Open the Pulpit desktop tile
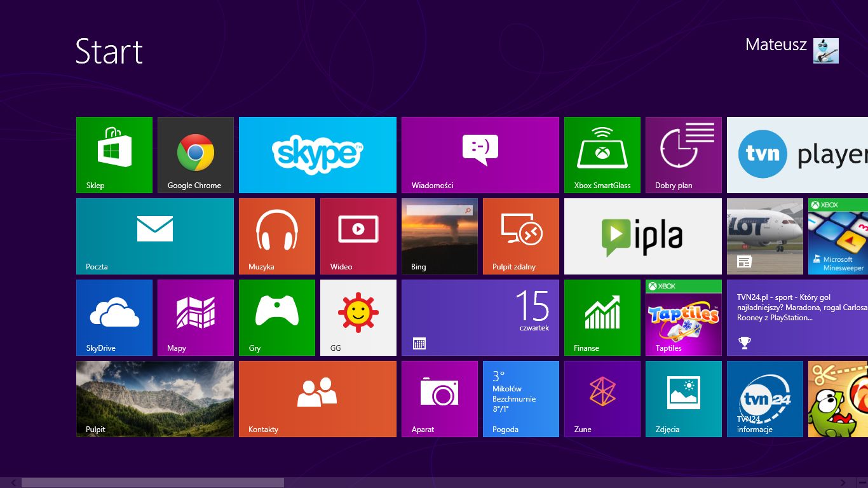This screenshot has width=868, height=488. pyautogui.click(x=155, y=399)
